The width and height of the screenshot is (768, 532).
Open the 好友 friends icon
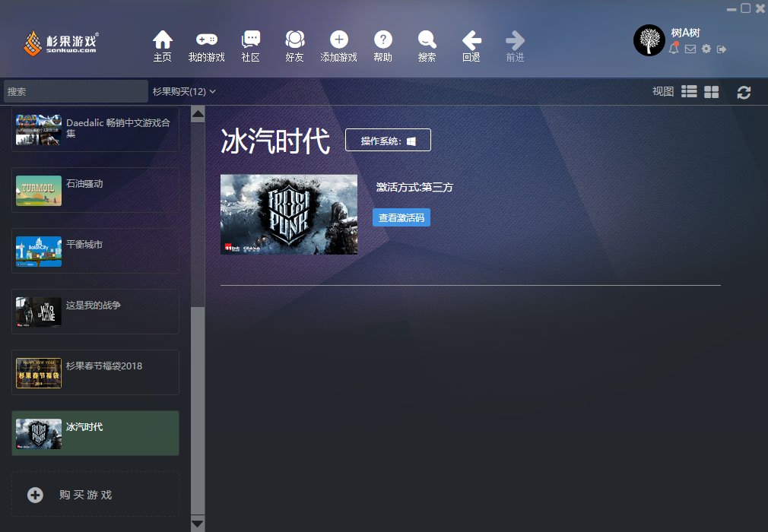pos(295,40)
